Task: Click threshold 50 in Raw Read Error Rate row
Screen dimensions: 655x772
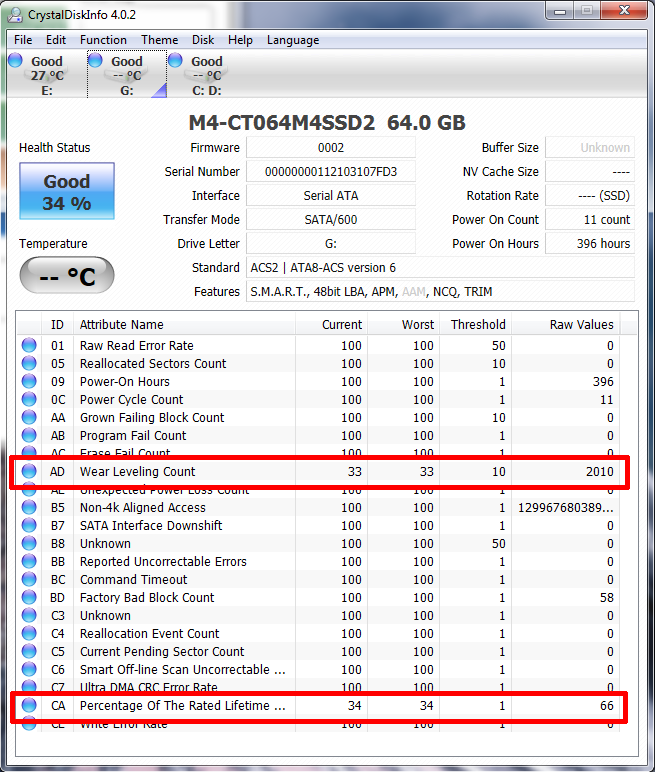Action: pos(498,346)
